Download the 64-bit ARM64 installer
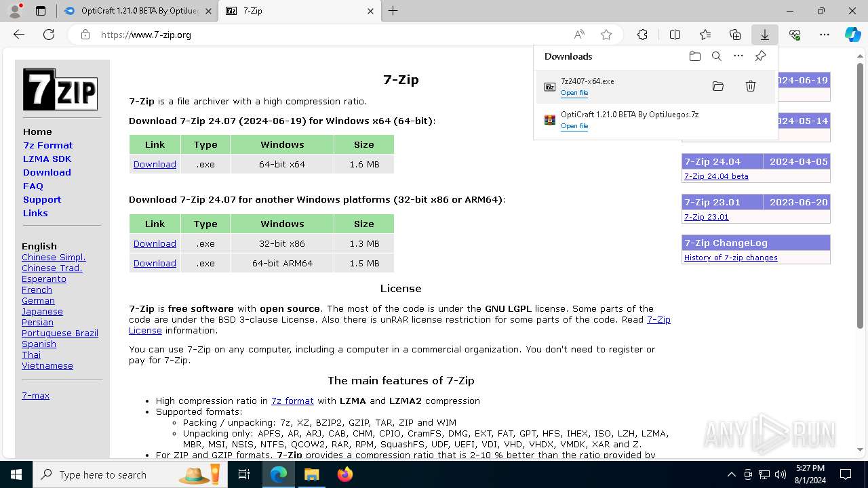 point(155,264)
